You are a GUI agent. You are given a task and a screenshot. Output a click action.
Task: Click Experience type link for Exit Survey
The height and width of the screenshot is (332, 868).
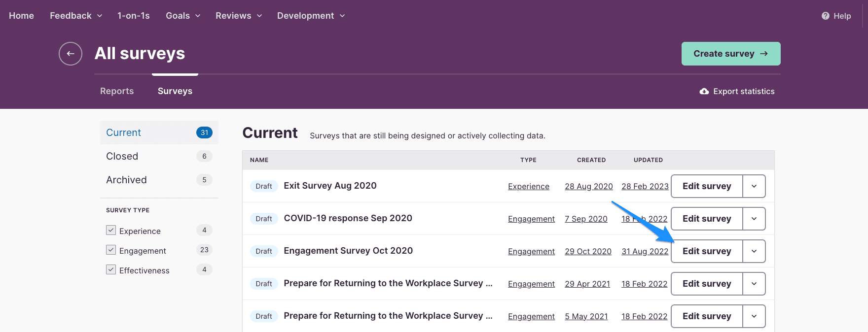(529, 186)
